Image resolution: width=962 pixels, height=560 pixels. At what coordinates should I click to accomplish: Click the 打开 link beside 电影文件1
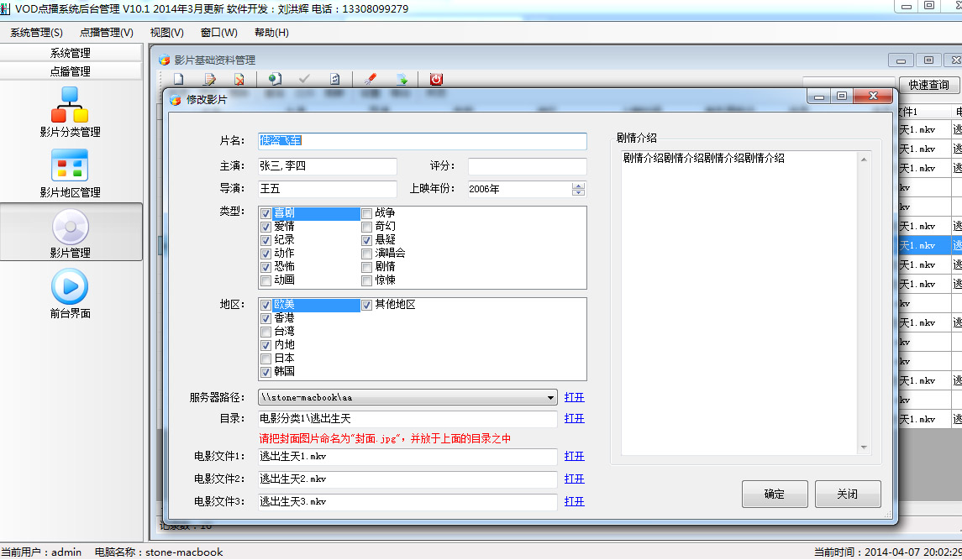point(574,456)
